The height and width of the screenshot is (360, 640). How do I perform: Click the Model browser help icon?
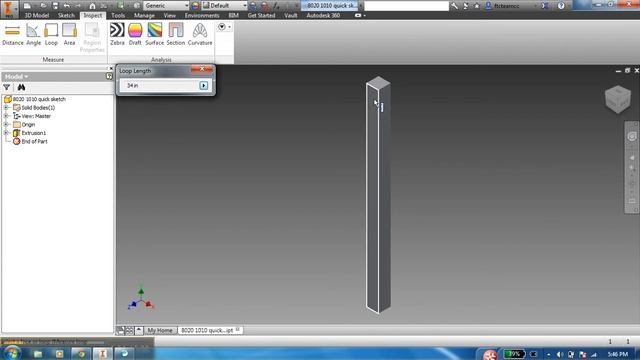tap(109, 76)
